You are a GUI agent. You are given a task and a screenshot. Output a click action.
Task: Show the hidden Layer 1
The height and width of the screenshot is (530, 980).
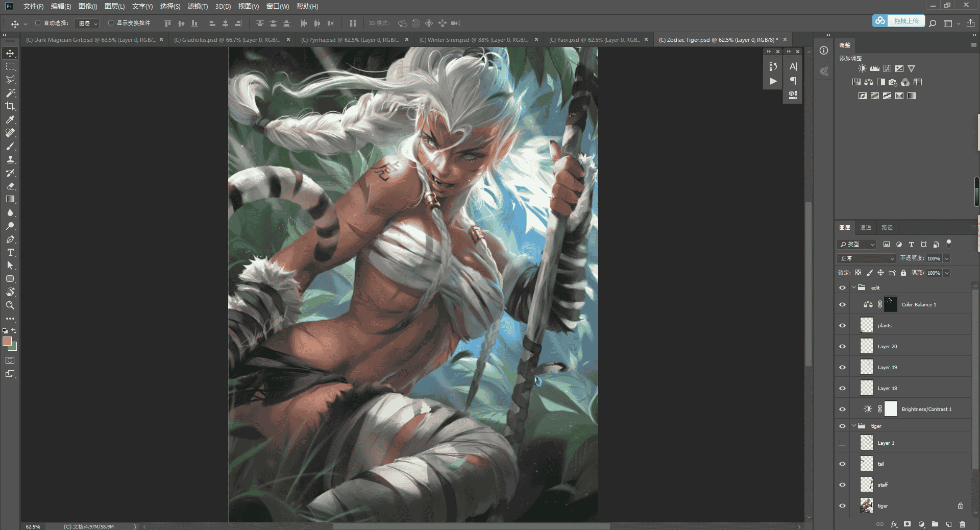pos(842,443)
